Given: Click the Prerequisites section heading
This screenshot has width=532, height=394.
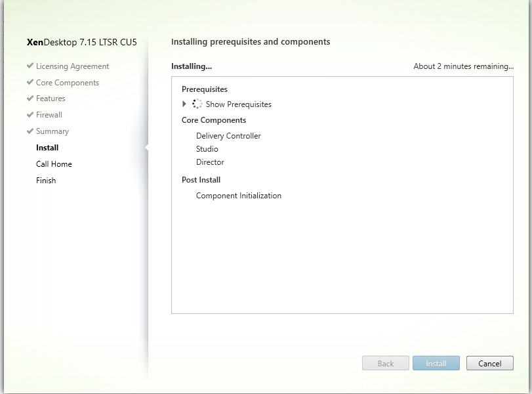Looking at the screenshot, I should click(205, 89).
